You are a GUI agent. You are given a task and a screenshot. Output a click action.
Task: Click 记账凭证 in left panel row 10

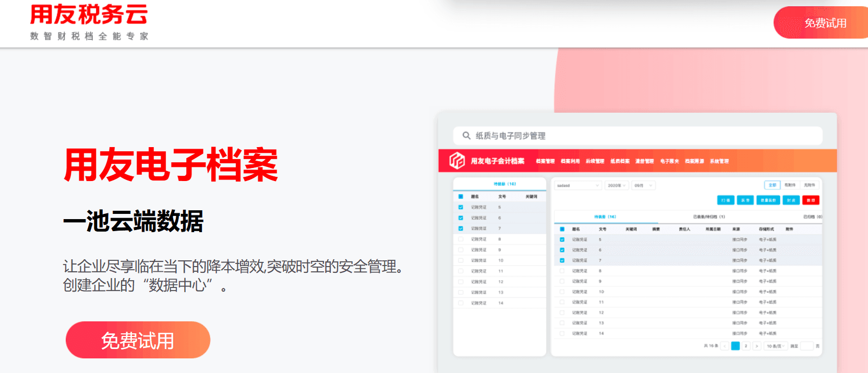point(479,260)
